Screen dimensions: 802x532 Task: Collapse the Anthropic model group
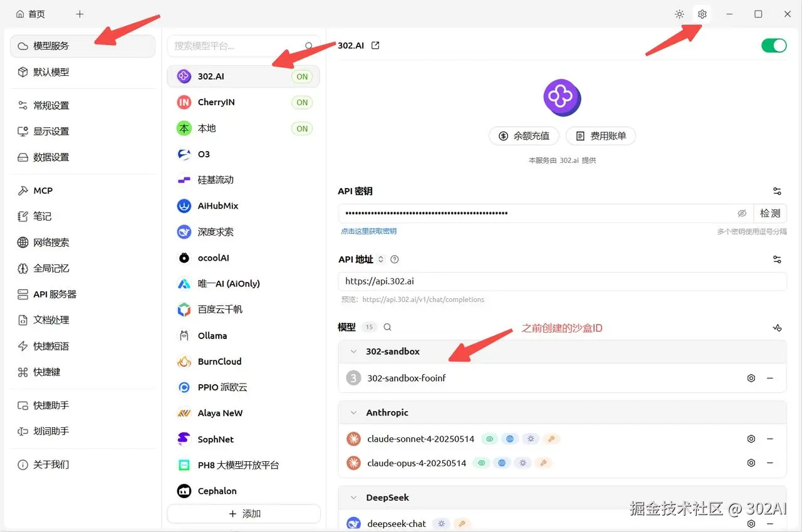[353, 413]
